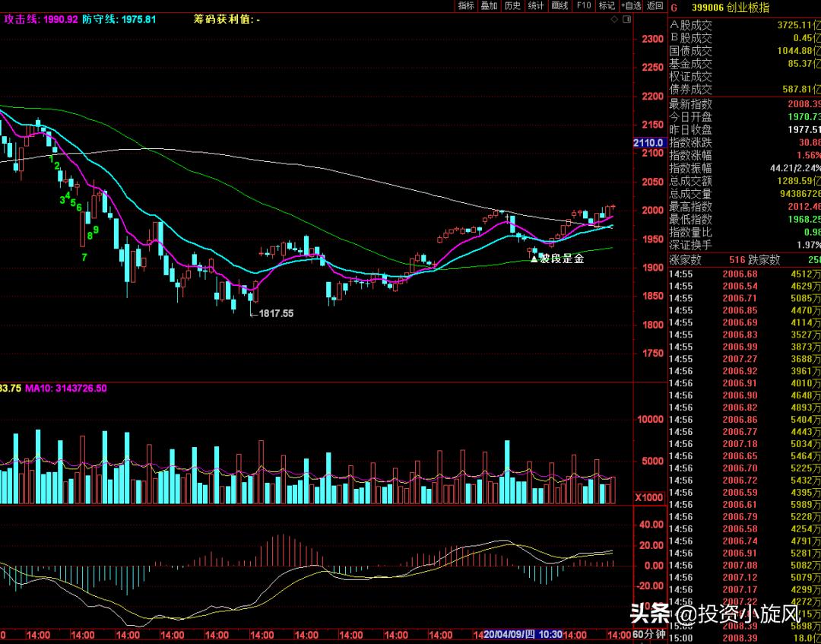Click the 叠加 overlay button
Viewport: 821px width, 644px height.
pos(490,6)
